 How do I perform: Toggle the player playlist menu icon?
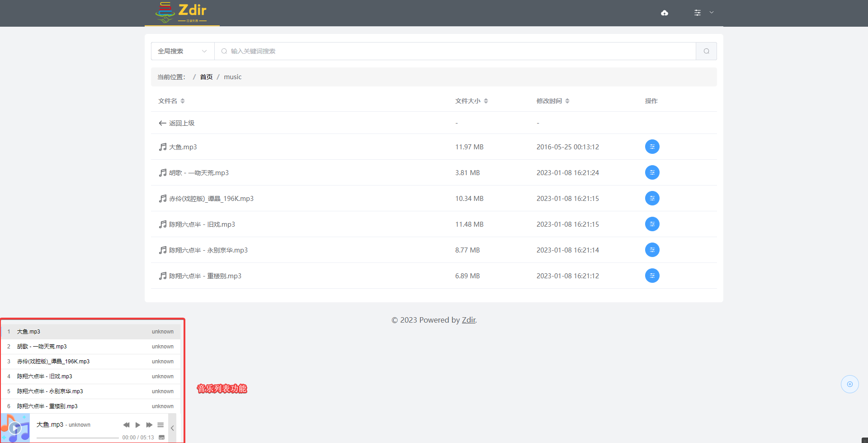click(x=160, y=425)
